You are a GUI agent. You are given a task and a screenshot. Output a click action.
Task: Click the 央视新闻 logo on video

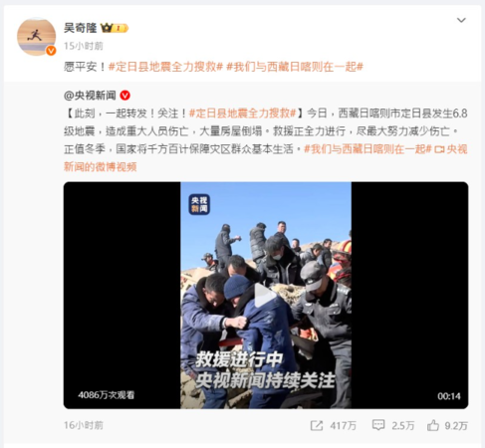click(x=199, y=204)
